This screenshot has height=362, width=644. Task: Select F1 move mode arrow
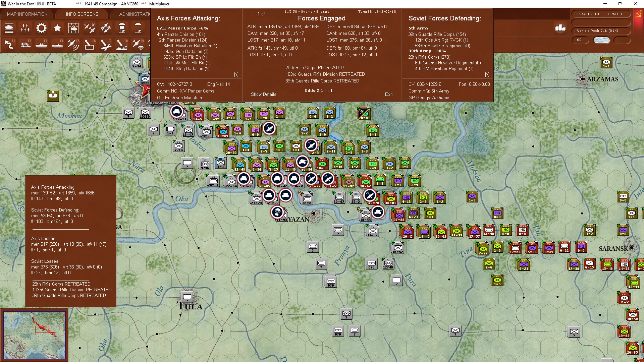click(9, 44)
